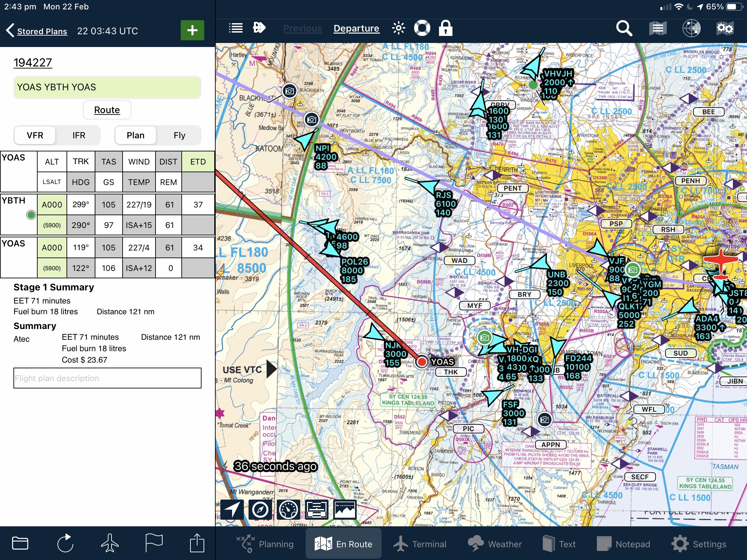747x560 pixels.
Task: Select IFR flight rules
Action: (x=79, y=135)
